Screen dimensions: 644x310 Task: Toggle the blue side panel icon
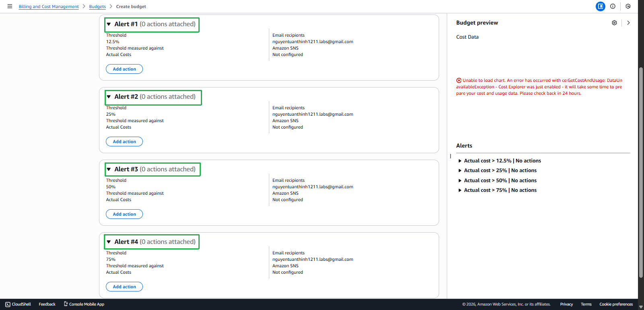coord(600,6)
